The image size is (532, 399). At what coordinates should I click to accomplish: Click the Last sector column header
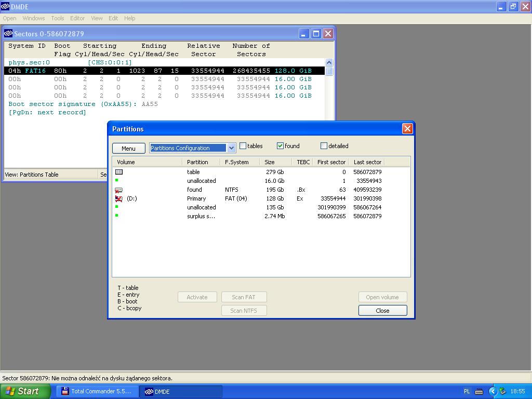tap(367, 162)
